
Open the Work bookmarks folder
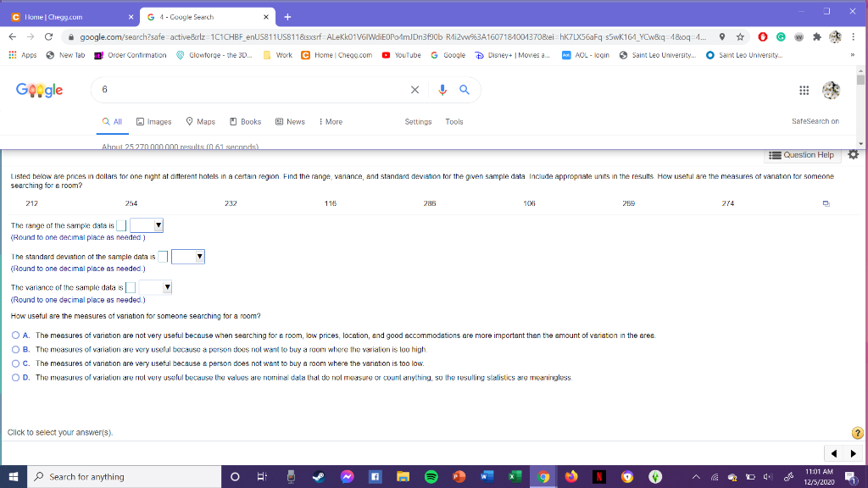(277, 55)
